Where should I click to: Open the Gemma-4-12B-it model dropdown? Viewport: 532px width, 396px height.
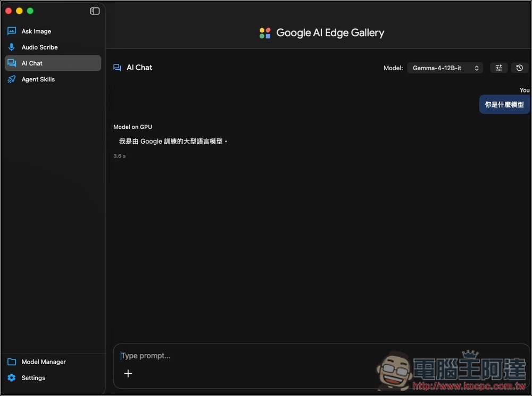[445, 68]
